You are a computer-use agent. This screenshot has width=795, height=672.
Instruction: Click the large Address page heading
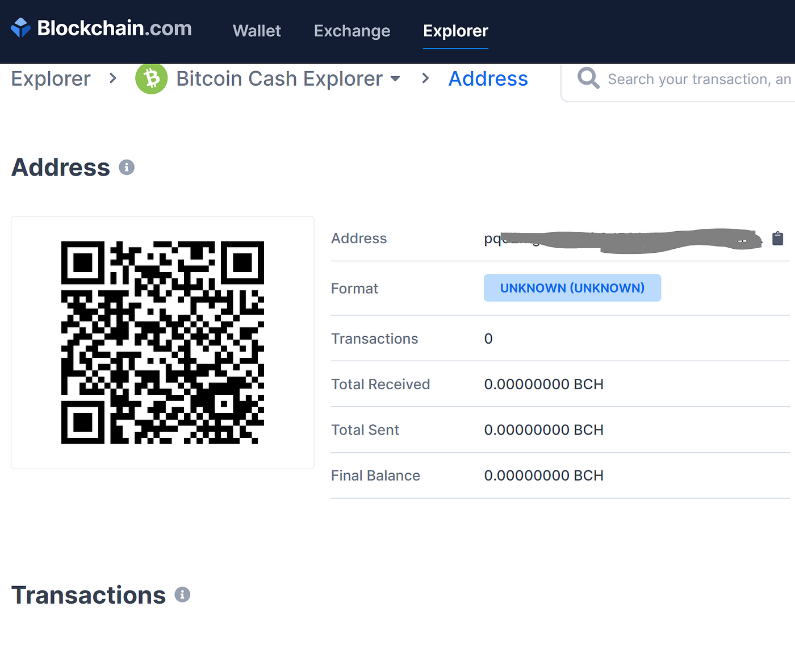(61, 168)
